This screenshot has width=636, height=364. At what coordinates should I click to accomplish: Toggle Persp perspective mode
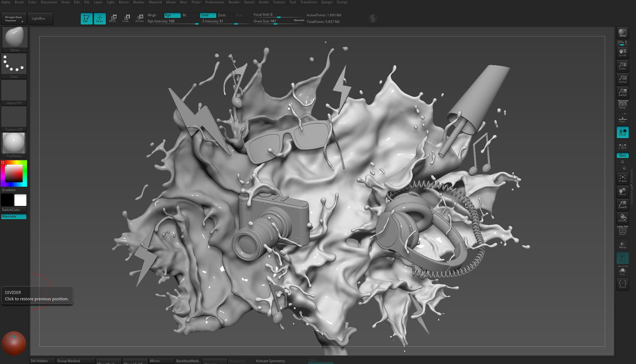[622, 105]
